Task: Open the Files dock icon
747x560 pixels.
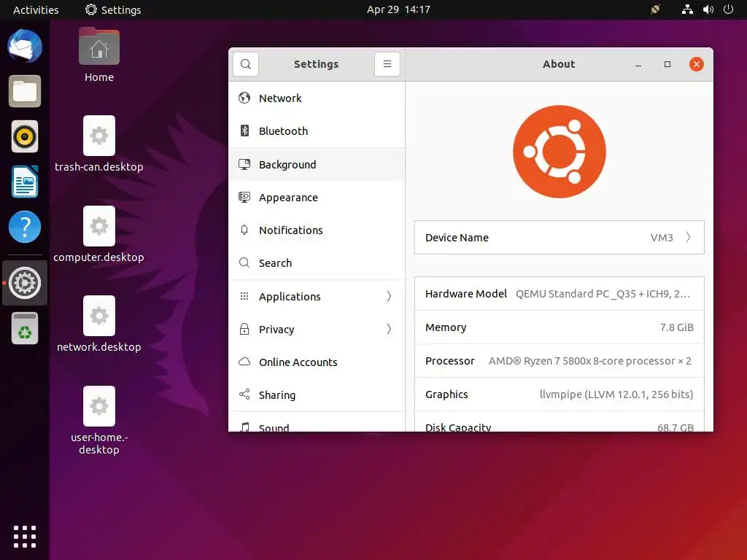Action: (x=25, y=91)
